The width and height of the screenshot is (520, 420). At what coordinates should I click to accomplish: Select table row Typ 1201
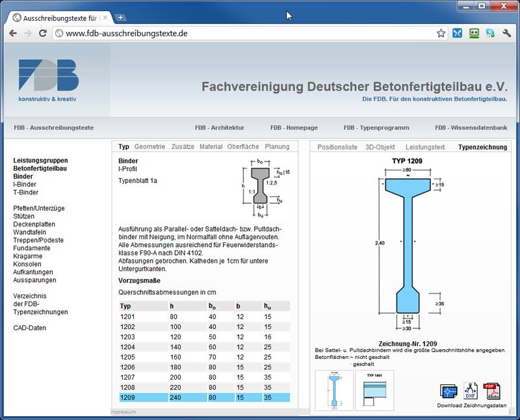[x=204, y=317]
